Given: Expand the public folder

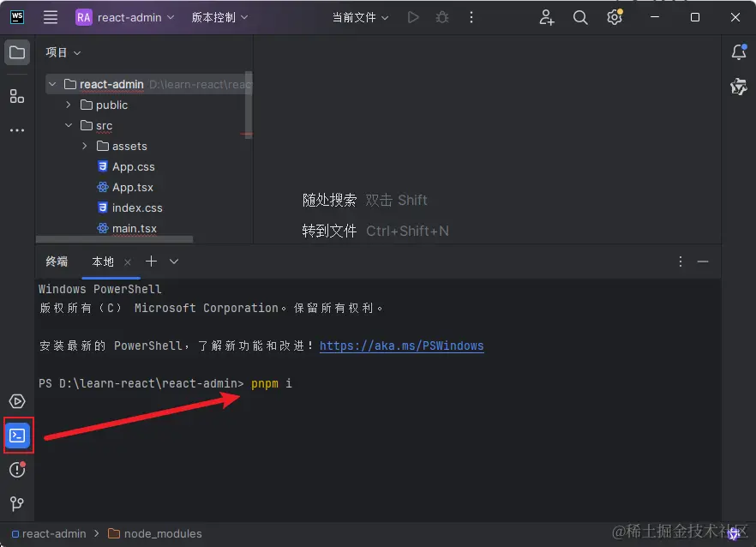Looking at the screenshot, I should coord(69,105).
